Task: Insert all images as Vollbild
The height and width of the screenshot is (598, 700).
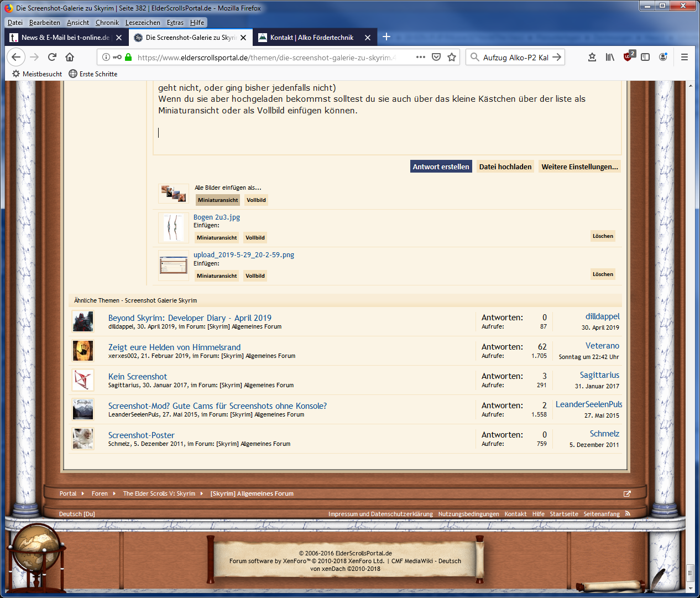Action: coord(256,200)
